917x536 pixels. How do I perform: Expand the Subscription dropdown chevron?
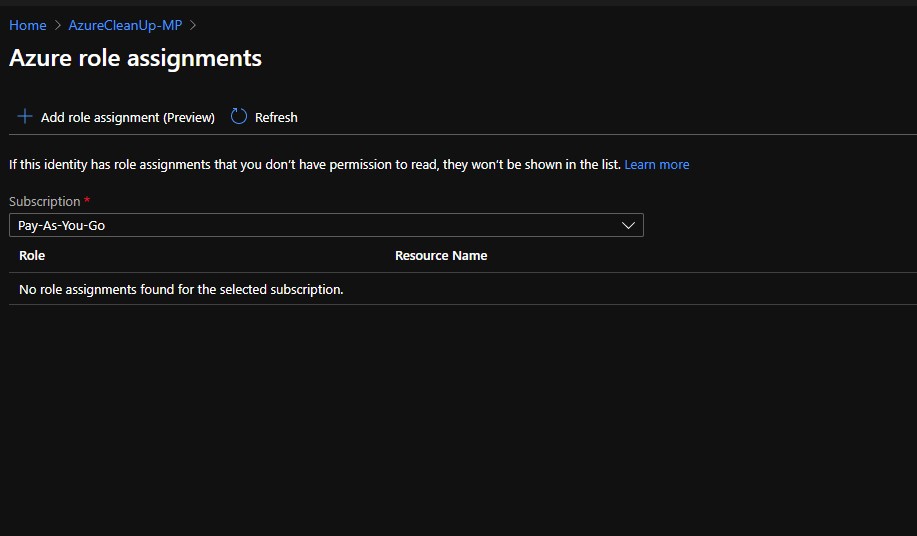pos(628,226)
